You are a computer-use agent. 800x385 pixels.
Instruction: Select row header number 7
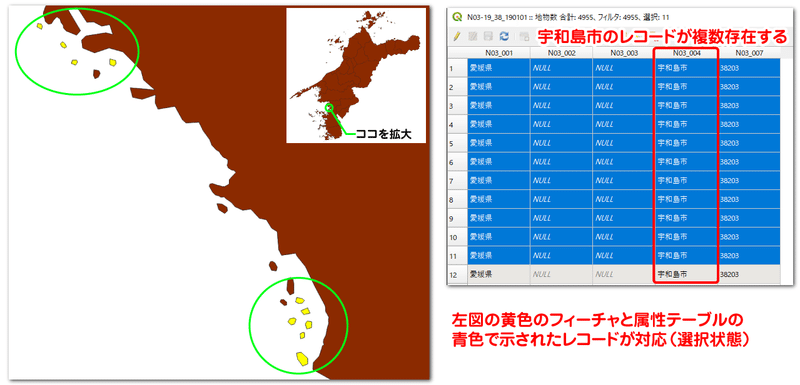457,181
